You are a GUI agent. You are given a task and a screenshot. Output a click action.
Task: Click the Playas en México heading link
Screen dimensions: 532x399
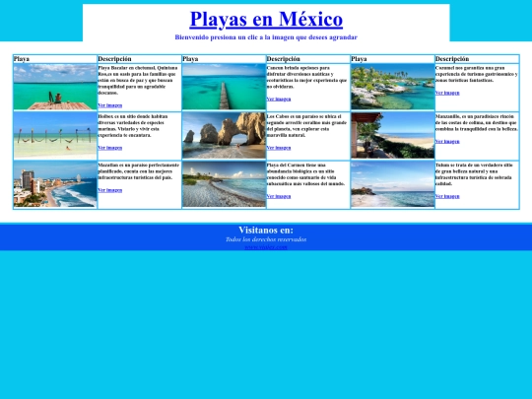pos(266,19)
